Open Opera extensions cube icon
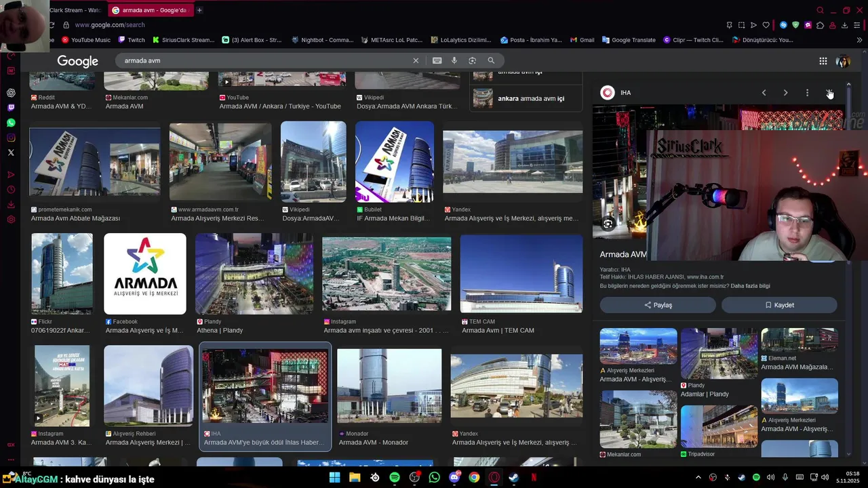868x488 pixels. (x=820, y=25)
